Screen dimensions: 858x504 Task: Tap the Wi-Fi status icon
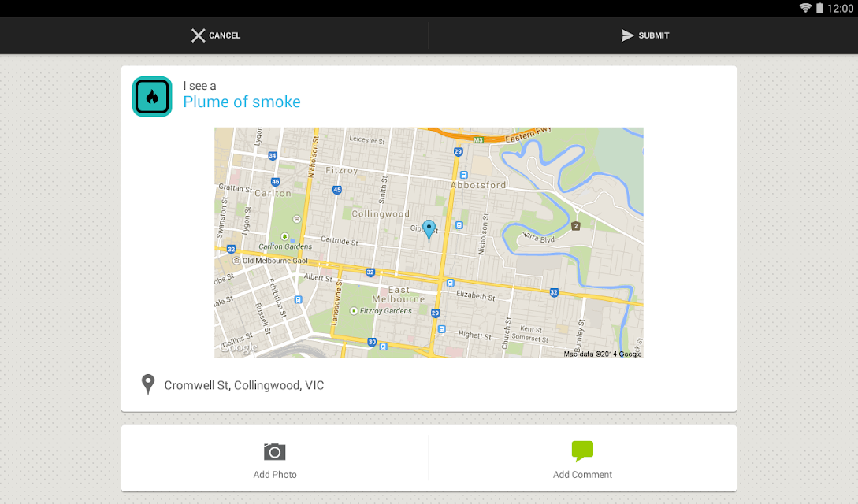[805, 8]
